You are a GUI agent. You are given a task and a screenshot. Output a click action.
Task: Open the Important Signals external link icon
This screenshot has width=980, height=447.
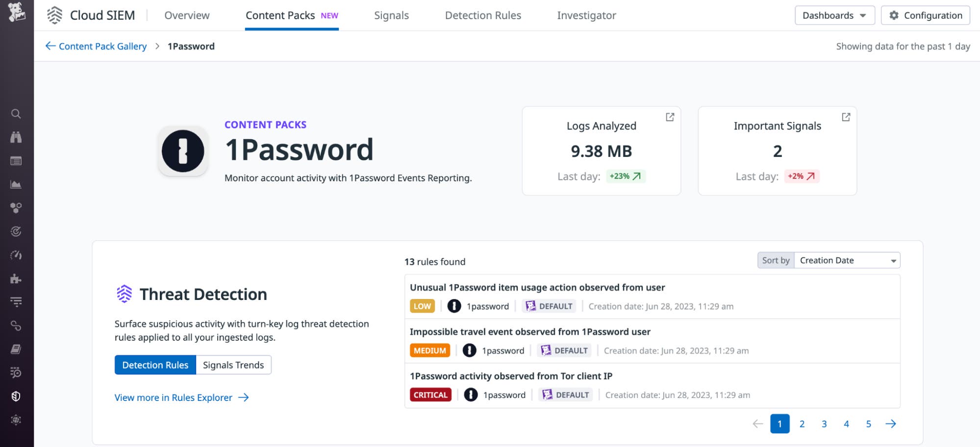(x=846, y=117)
